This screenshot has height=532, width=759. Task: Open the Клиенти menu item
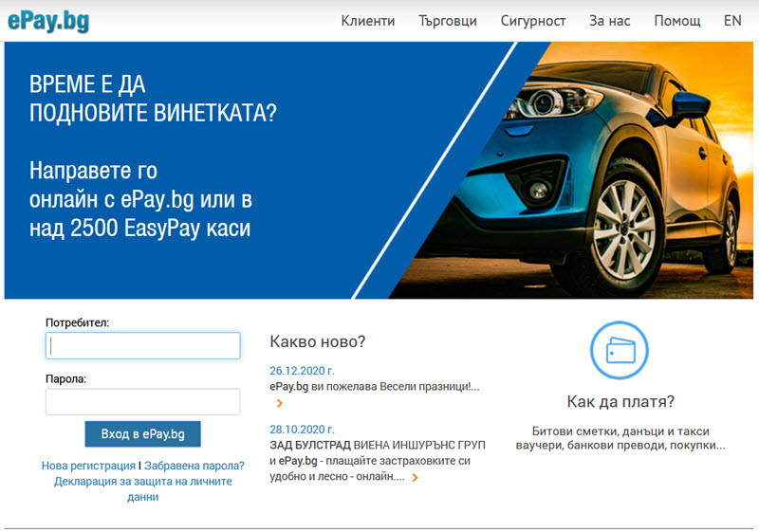368,21
